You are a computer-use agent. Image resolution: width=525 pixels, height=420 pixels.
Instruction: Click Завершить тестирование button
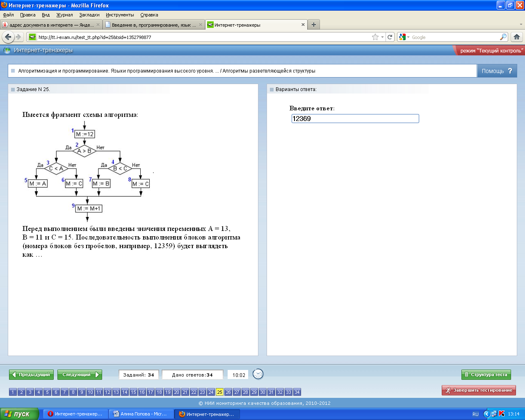click(x=479, y=390)
